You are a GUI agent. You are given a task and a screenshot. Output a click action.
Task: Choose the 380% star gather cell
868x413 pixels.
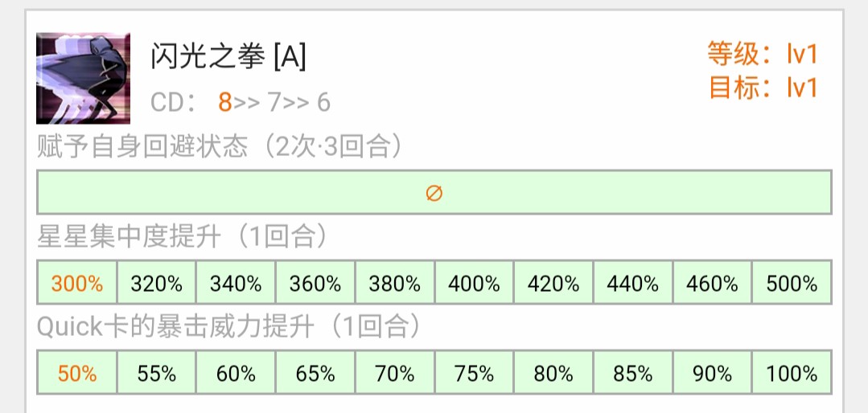pos(394,284)
